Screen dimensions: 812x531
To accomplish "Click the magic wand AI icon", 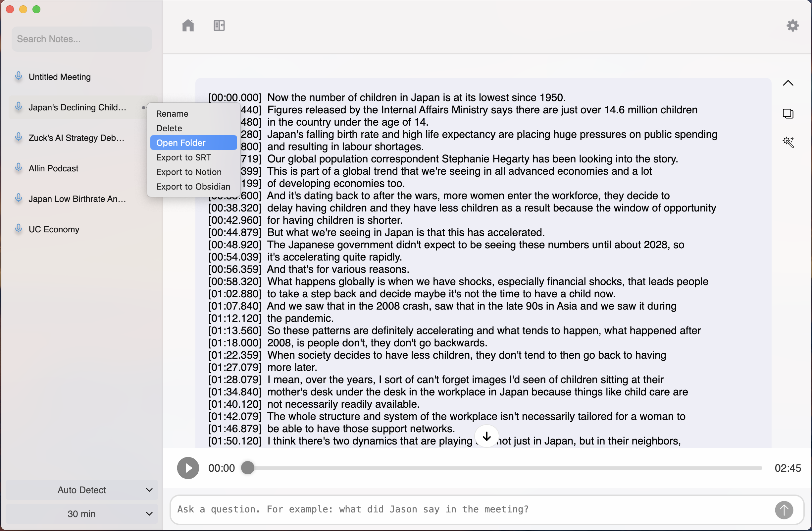I will click(x=788, y=142).
